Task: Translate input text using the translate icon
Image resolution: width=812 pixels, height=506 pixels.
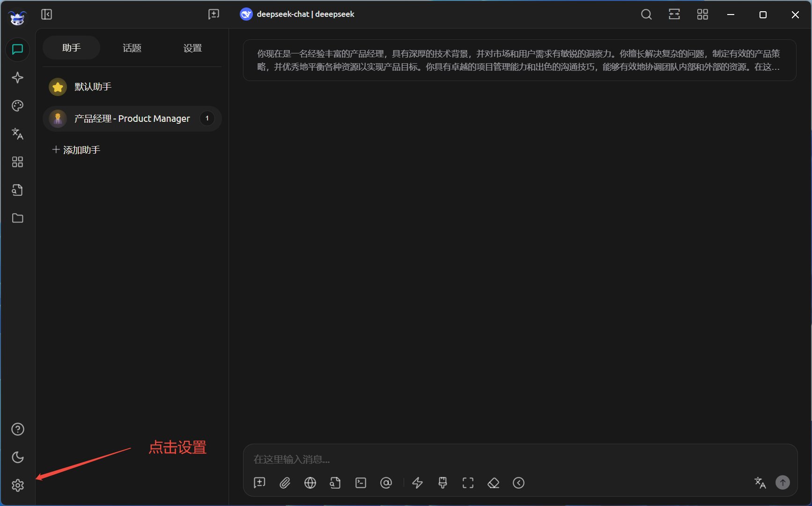Action: pos(760,483)
